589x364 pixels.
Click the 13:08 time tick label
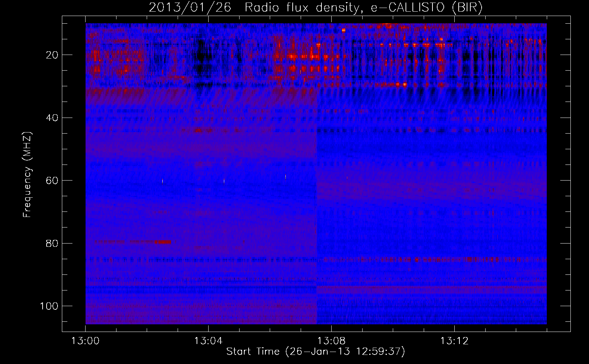click(x=331, y=341)
